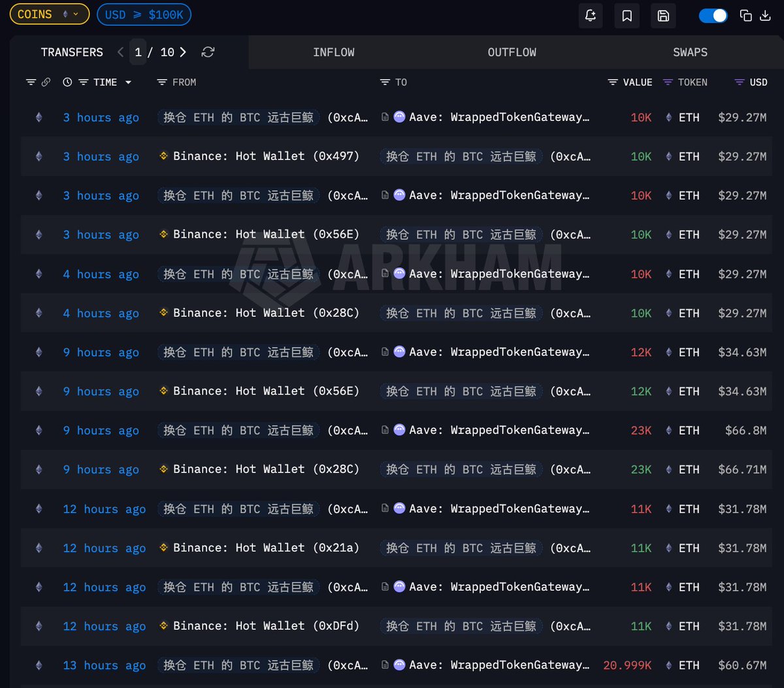Click the alert bell icon
The height and width of the screenshot is (688, 784).
590,16
